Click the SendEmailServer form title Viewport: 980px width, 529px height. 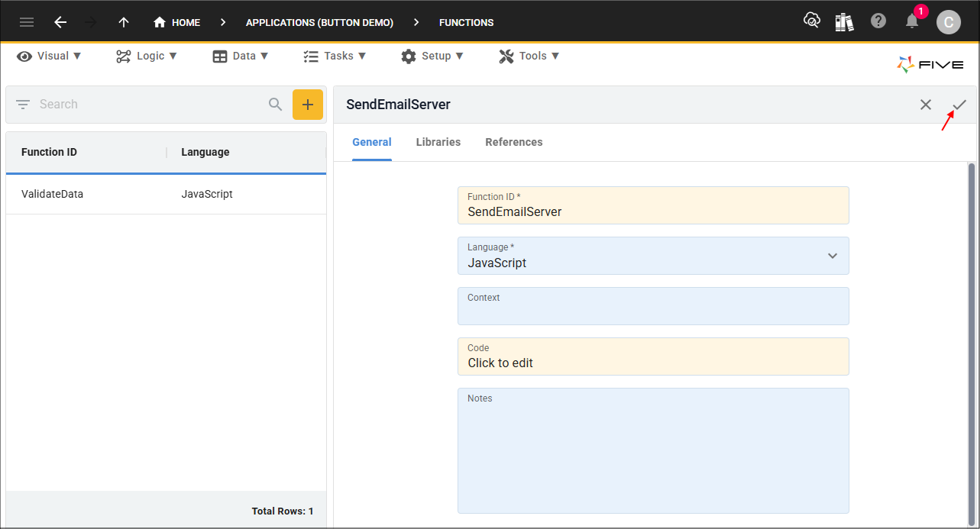398,105
